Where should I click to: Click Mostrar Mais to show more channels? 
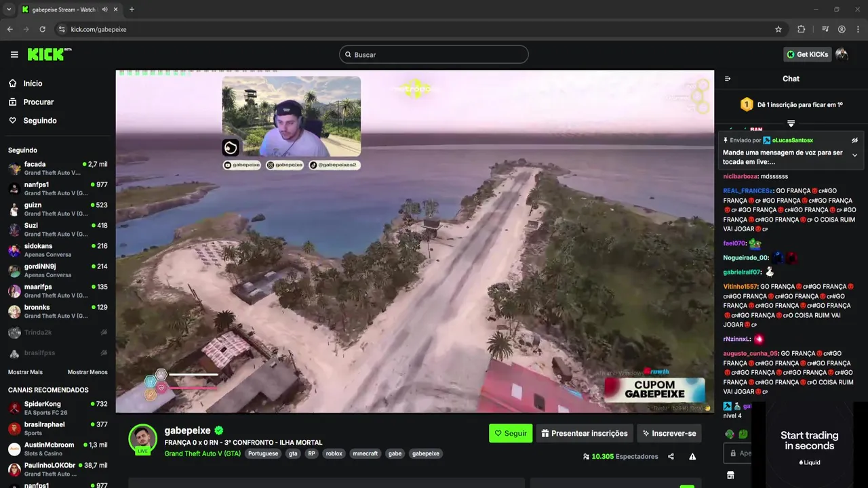[25, 372]
